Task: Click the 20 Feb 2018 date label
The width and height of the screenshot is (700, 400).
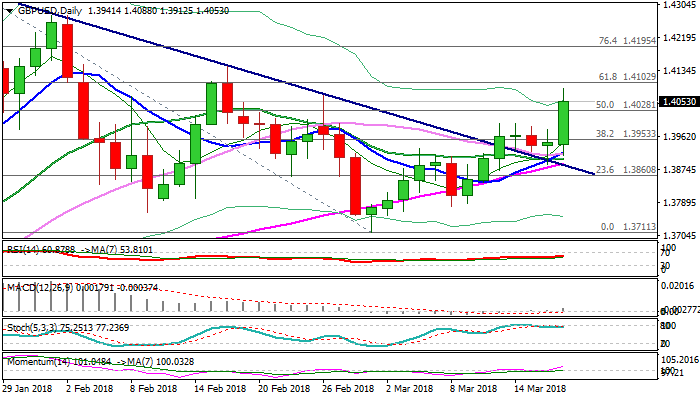Action: [284, 389]
